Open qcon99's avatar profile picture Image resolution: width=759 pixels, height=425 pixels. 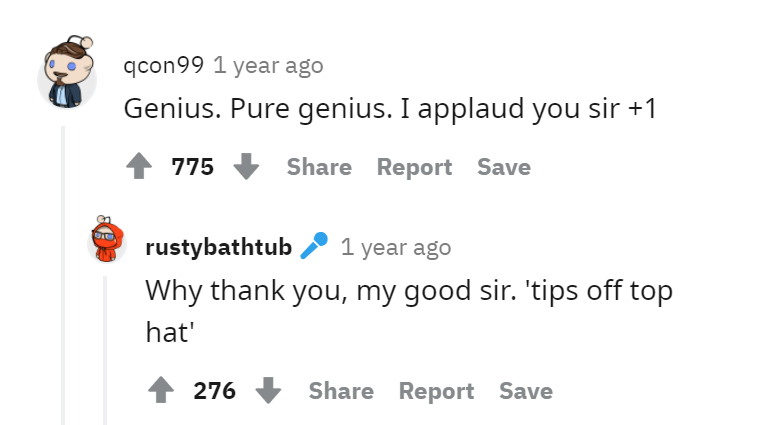coord(67,72)
